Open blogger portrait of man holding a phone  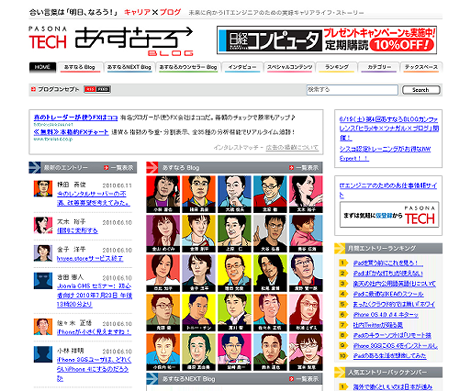[163, 194]
